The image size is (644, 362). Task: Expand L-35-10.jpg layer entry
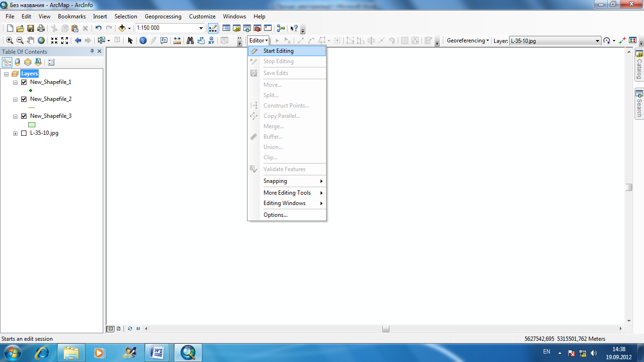16,133
